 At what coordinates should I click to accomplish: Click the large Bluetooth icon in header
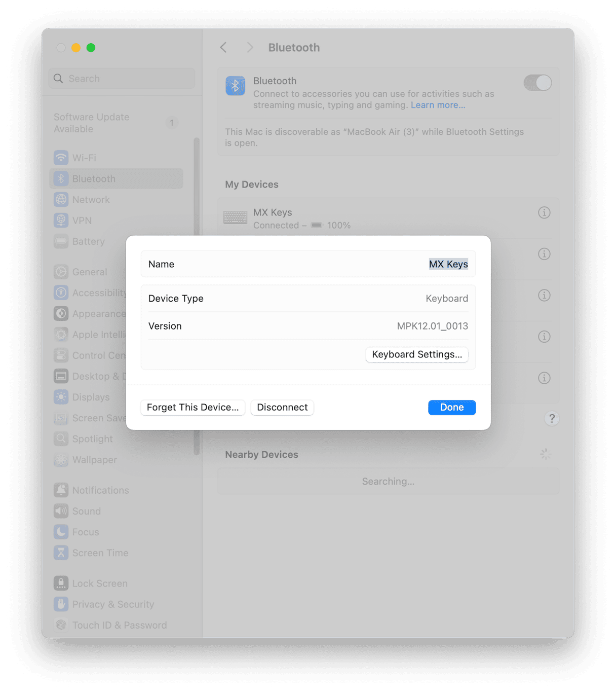click(235, 86)
